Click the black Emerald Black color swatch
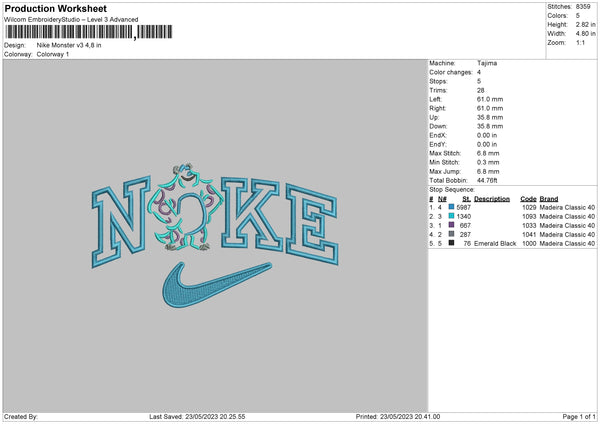Screen dimensions: 600x424 (452, 243)
